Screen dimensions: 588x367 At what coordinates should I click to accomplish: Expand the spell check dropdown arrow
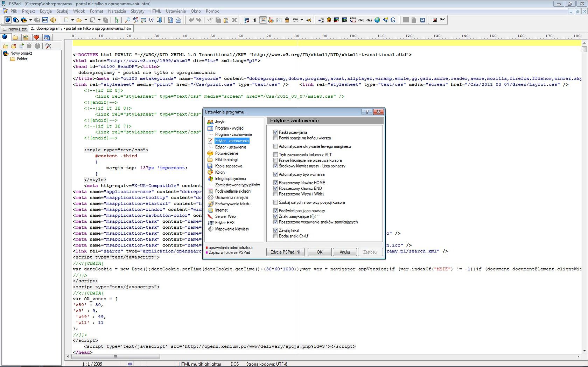point(302,20)
